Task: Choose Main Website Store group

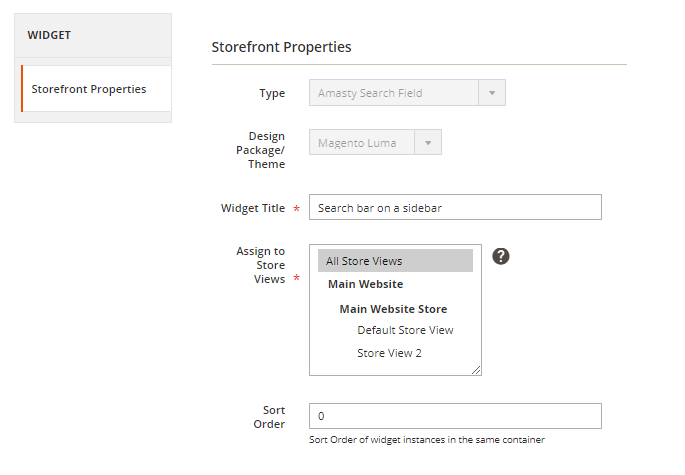Action: click(393, 309)
